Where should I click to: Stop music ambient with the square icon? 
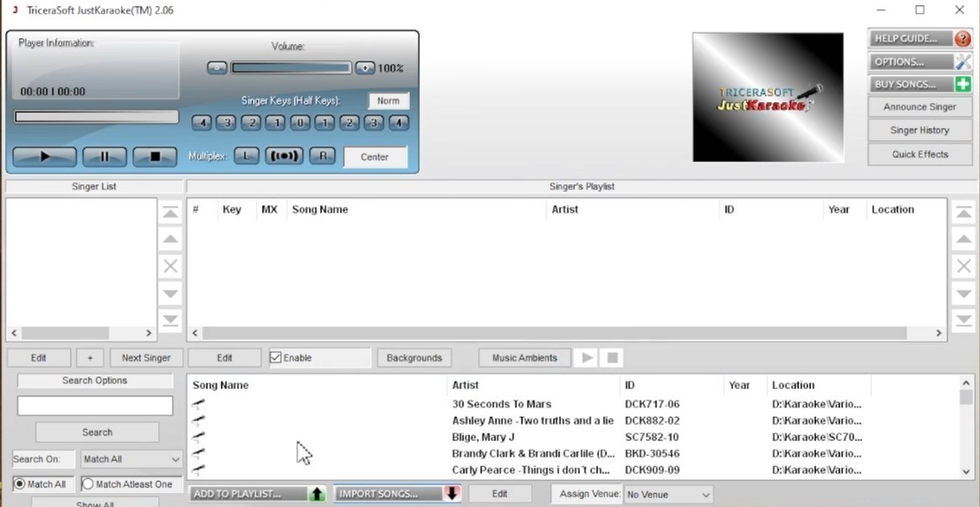point(612,358)
